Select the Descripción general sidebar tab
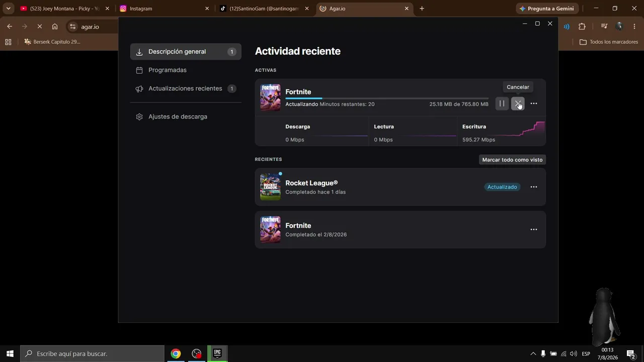Viewport: 644px width, 362px height. (x=186, y=51)
